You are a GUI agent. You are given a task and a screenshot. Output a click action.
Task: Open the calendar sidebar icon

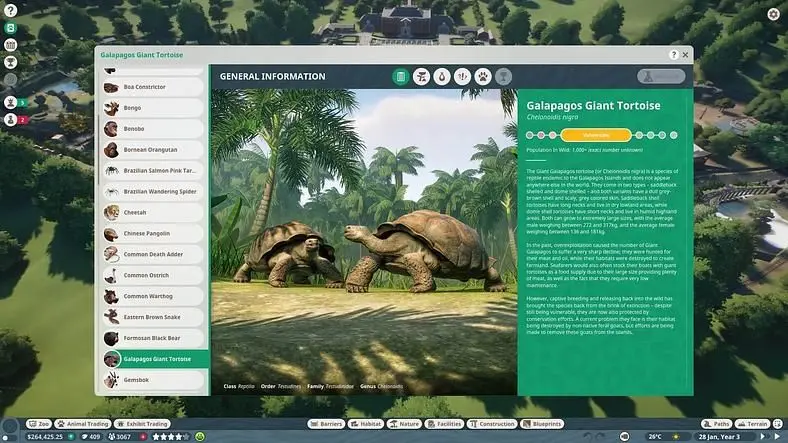(x=10, y=45)
